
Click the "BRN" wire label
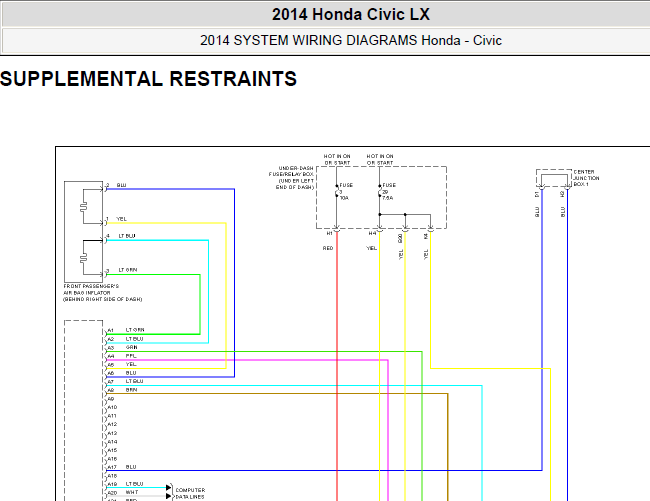coord(131,390)
